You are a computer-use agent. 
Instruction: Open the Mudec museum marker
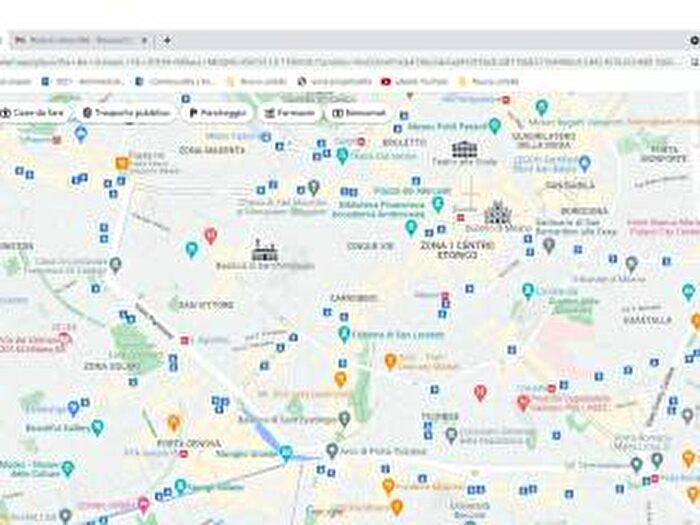tap(67, 468)
